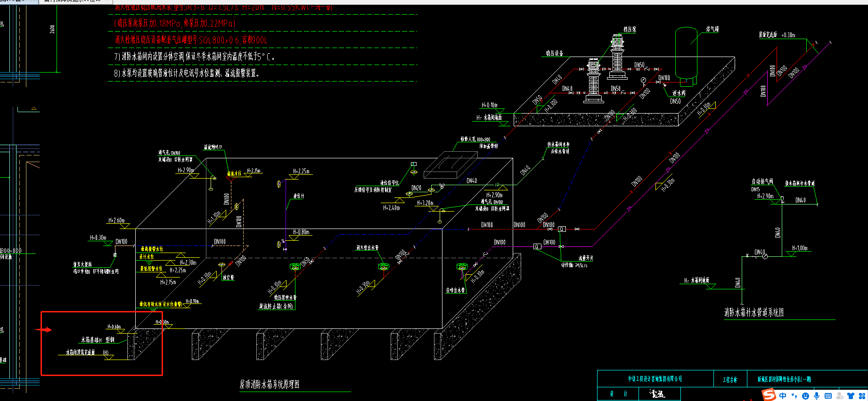Select the 稳压设备 label
This screenshot has height=401, width=868.
pos(555,53)
